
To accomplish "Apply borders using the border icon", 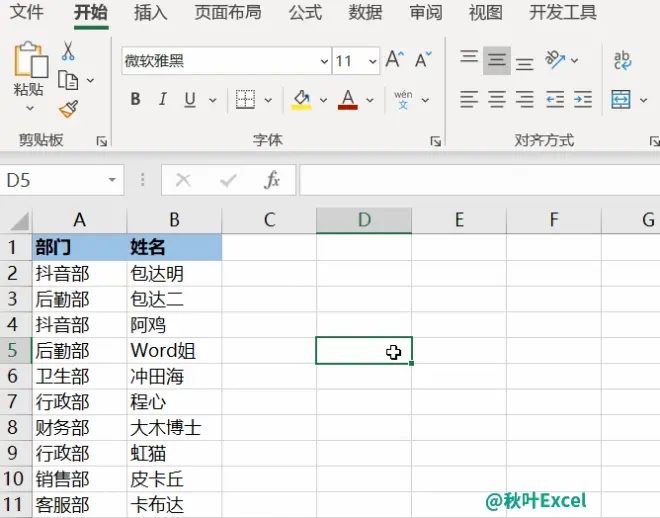I will tap(245, 100).
